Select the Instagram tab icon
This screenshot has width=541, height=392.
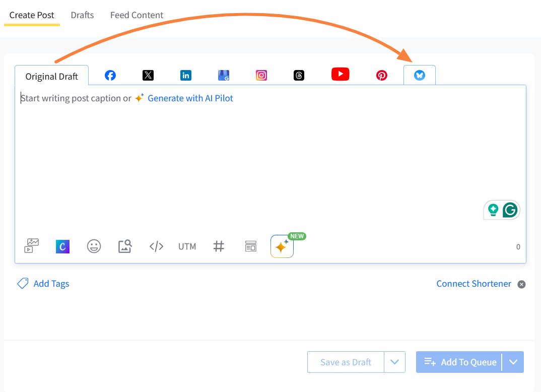(x=261, y=76)
